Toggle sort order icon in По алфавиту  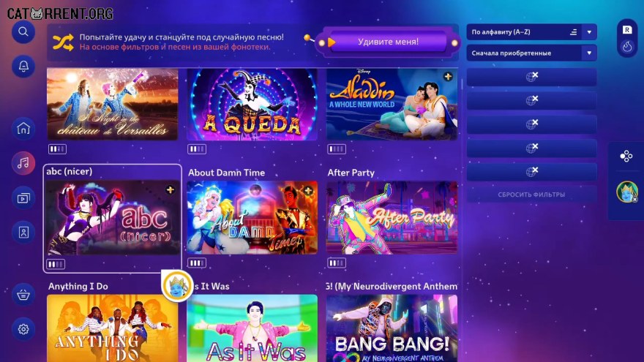pos(573,32)
